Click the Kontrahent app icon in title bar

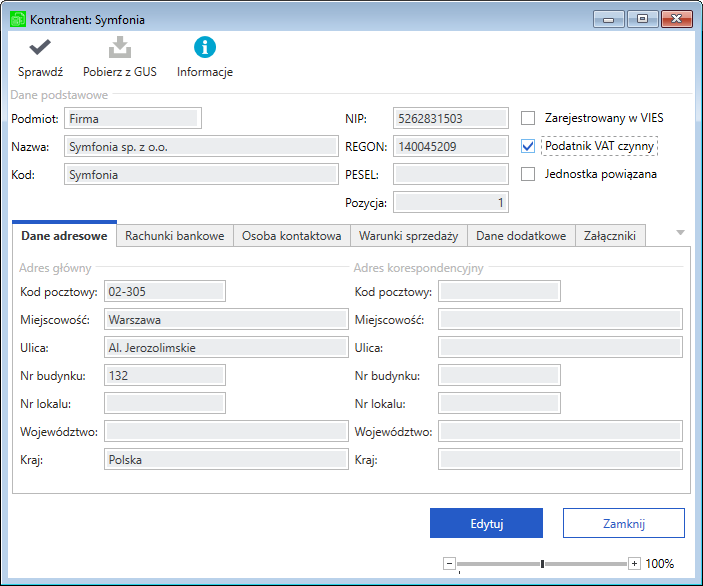point(17,19)
